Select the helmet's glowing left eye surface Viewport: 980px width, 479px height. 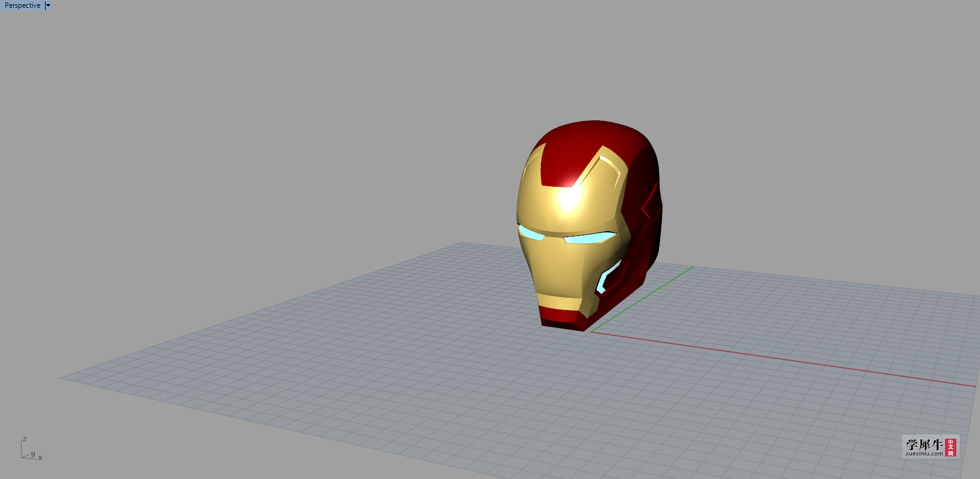[531, 233]
